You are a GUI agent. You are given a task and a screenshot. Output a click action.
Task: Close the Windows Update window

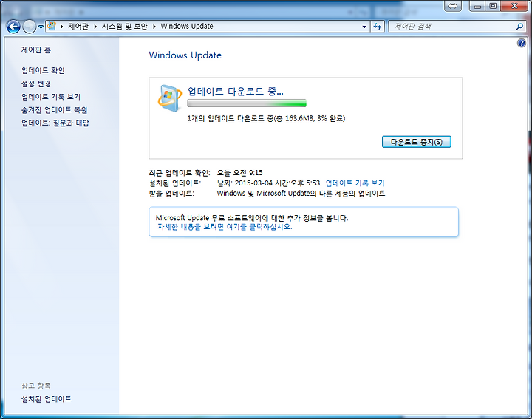click(x=514, y=6)
